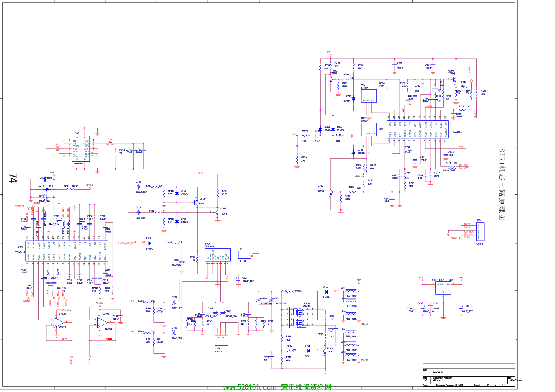The width and height of the screenshot is (555, 392).
Task: Click the U700 tuner2in1 label
Action: point(78,163)
